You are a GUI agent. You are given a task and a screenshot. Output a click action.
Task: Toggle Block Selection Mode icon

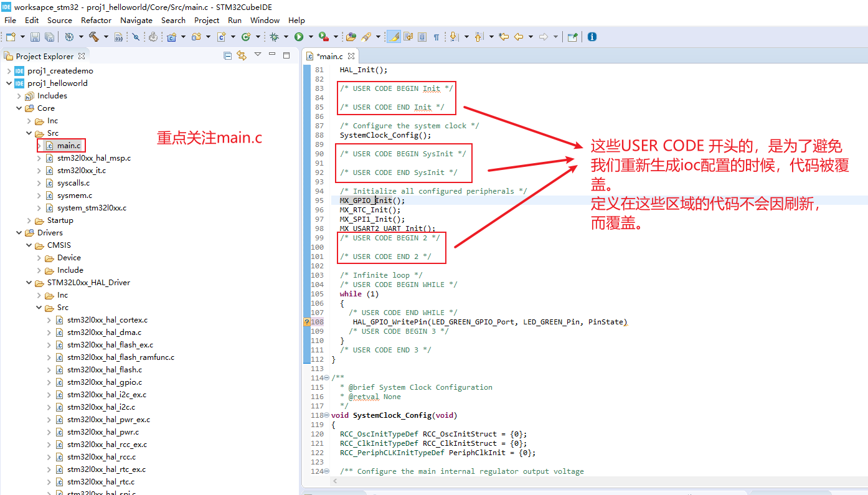(422, 37)
